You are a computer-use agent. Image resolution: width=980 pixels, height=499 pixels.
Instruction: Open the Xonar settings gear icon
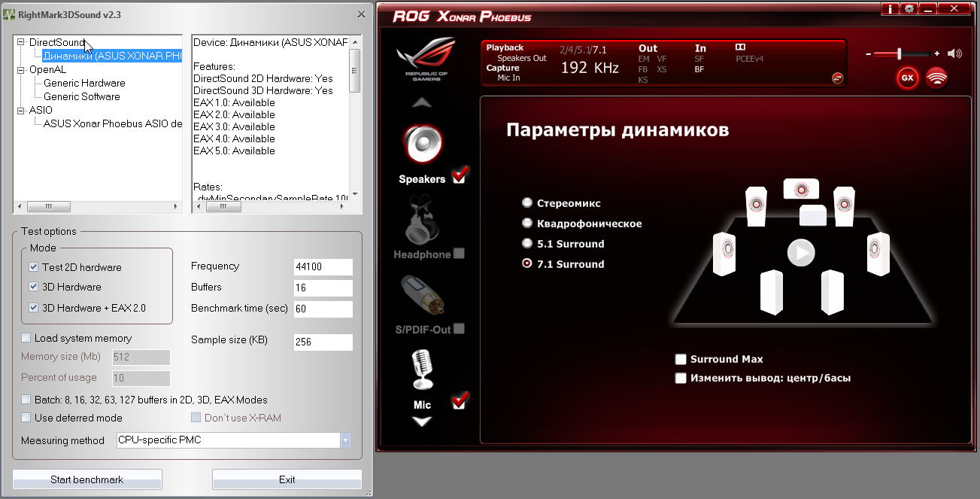point(909,9)
